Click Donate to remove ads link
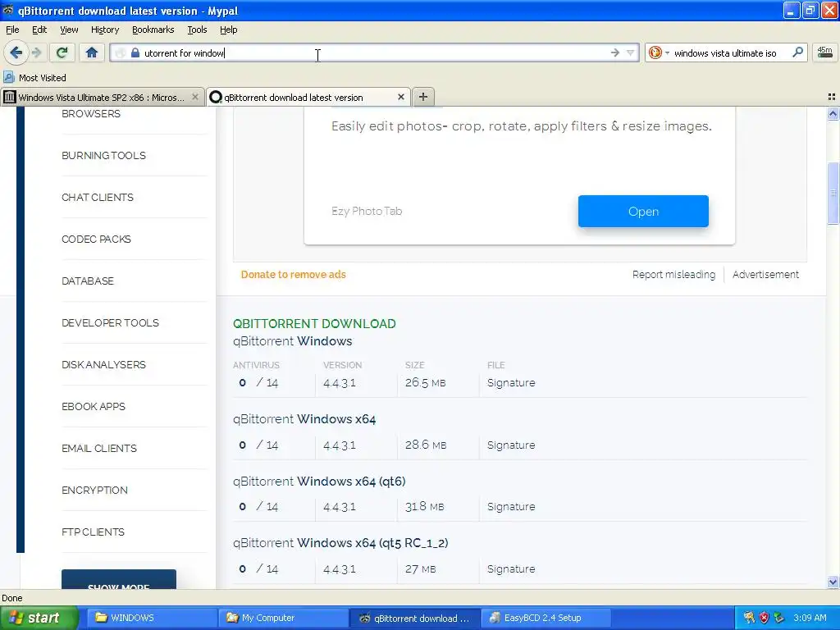840x630 pixels. (293, 274)
